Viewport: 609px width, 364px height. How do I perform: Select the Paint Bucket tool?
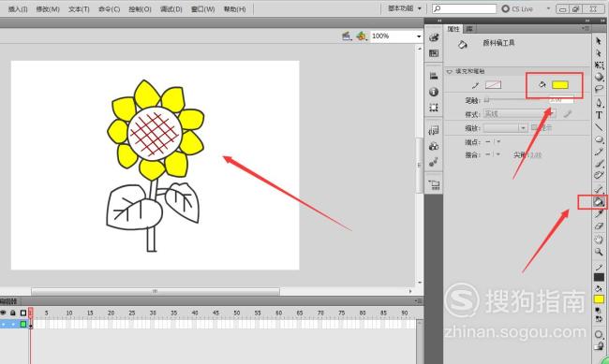pos(599,202)
